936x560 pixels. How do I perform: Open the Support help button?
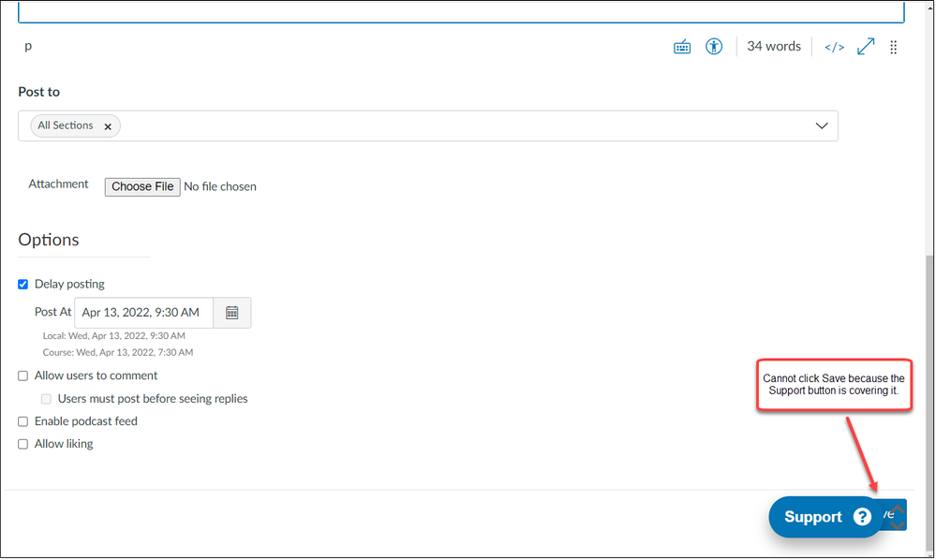[811, 517]
